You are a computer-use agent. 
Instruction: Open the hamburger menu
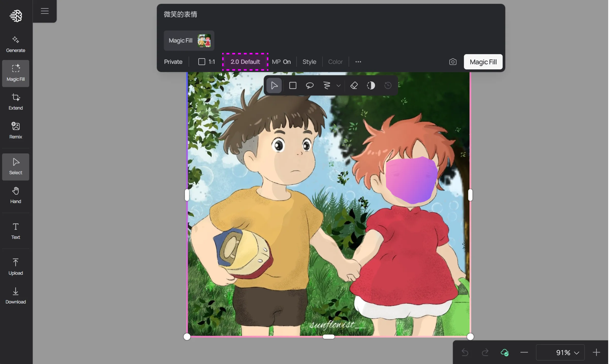[45, 11]
